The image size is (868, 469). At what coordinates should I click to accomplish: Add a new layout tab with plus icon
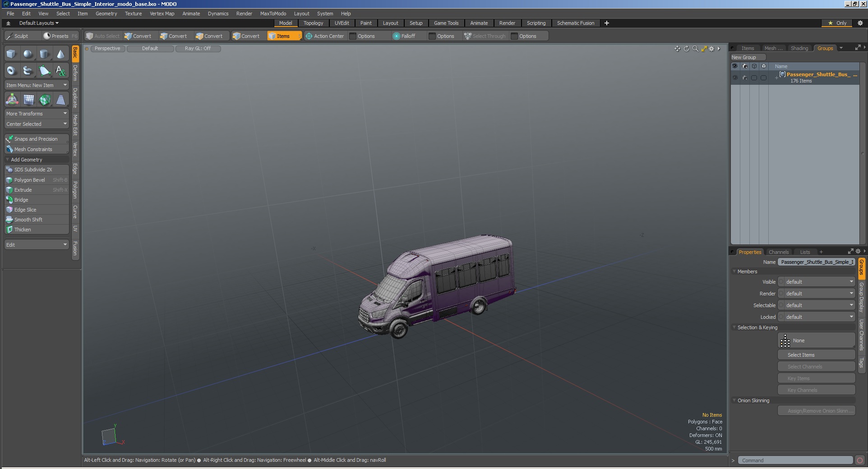607,23
